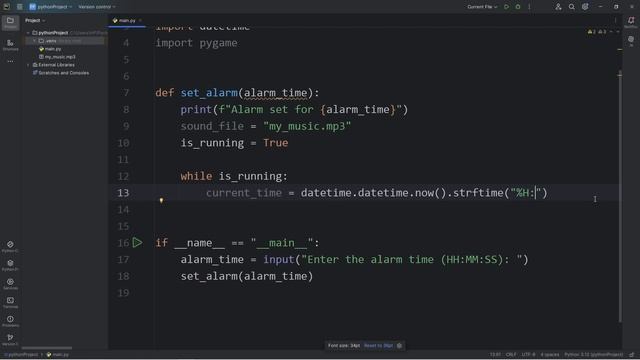Viewport: 640px width, 360px height.
Task: Click the 4 spaces indent status entry
Action: [550, 355]
